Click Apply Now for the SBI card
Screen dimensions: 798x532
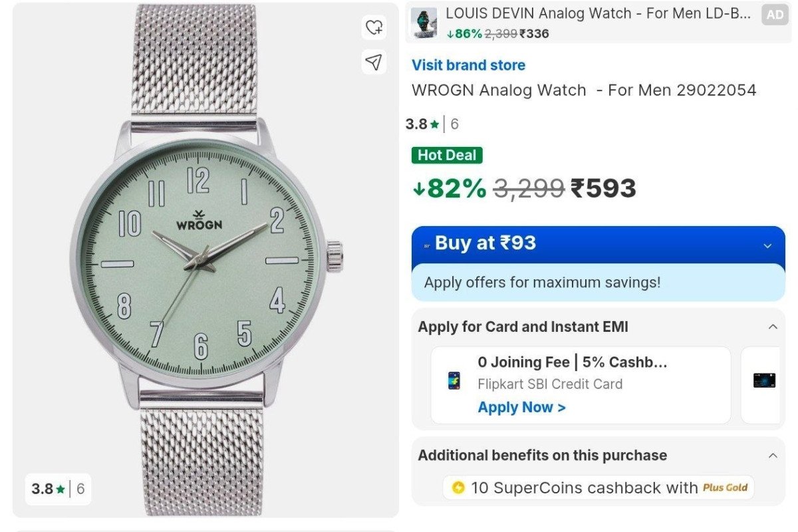pyautogui.click(x=521, y=407)
